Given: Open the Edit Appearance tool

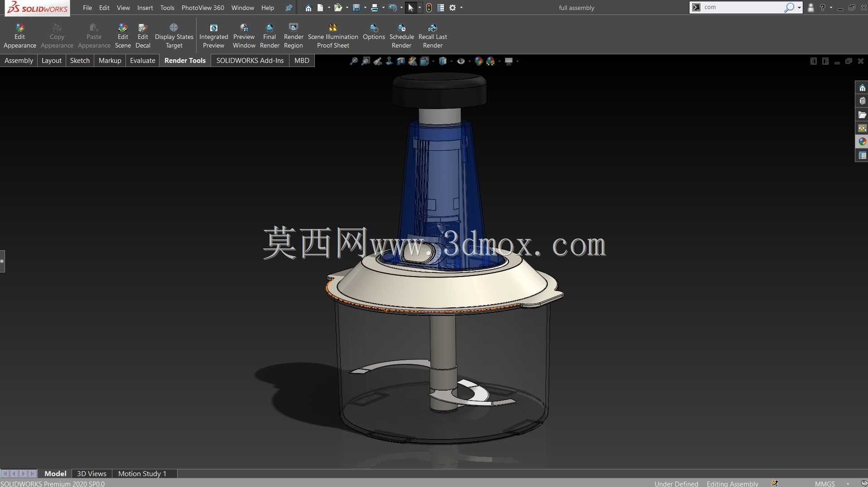Looking at the screenshot, I should click(x=19, y=36).
